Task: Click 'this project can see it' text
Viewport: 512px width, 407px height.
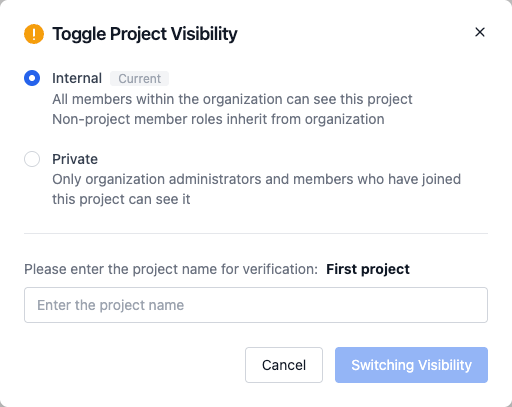Action: coord(121,199)
